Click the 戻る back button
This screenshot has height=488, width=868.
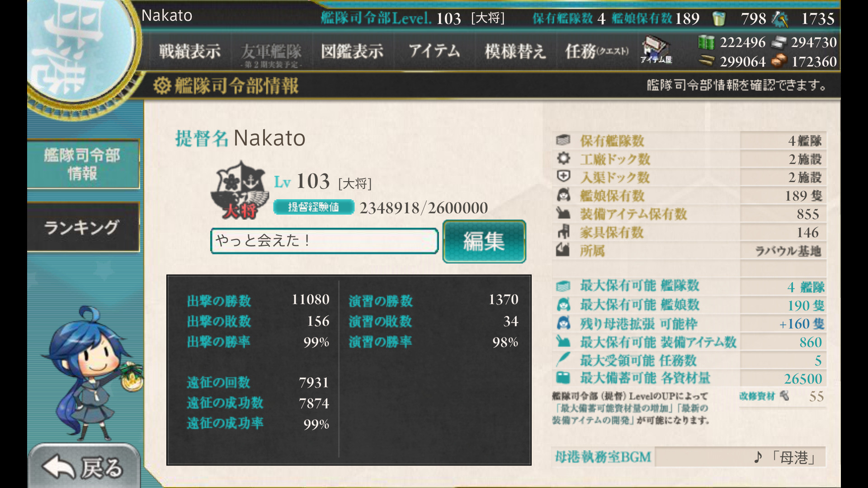click(x=84, y=466)
